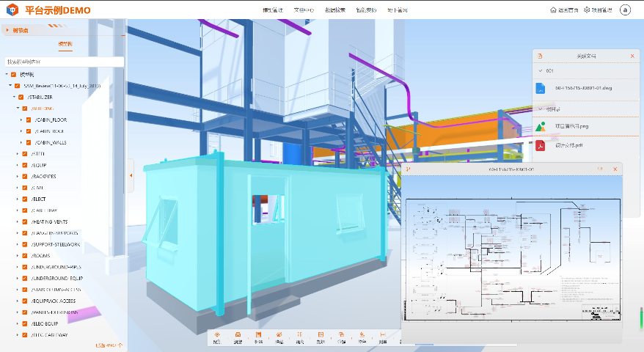Click the platform logo icon in header
The width and height of the screenshot is (644, 352).
tap(11, 10)
